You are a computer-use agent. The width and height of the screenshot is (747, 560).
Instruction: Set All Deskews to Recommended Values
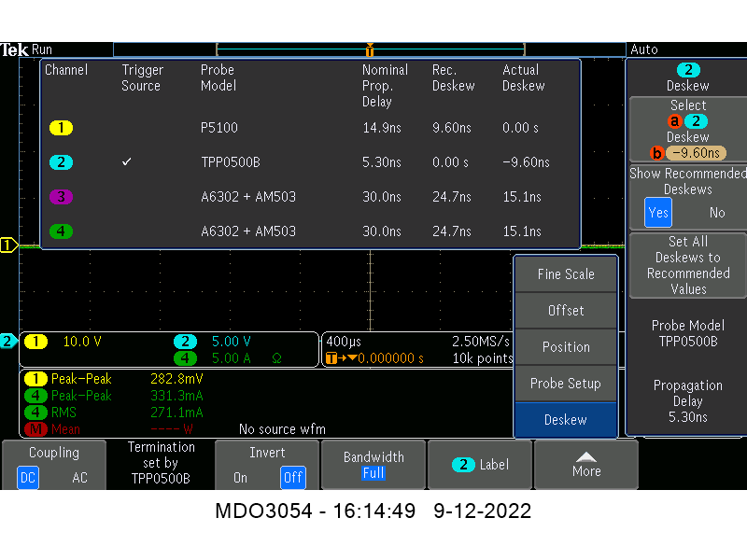688,265
